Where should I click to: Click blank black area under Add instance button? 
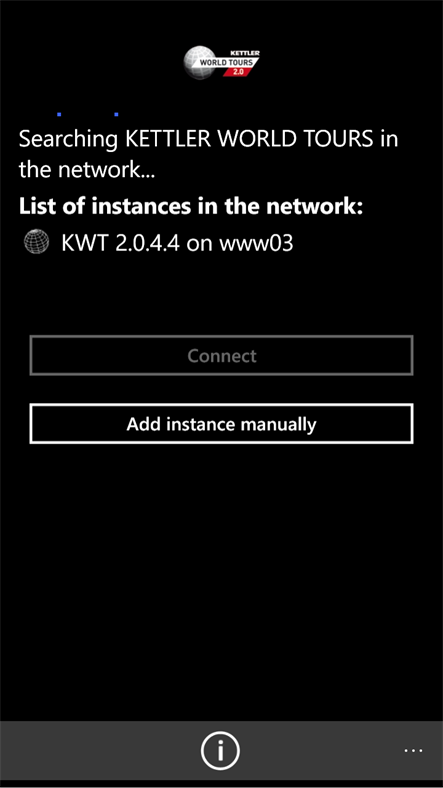pos(222,578)
